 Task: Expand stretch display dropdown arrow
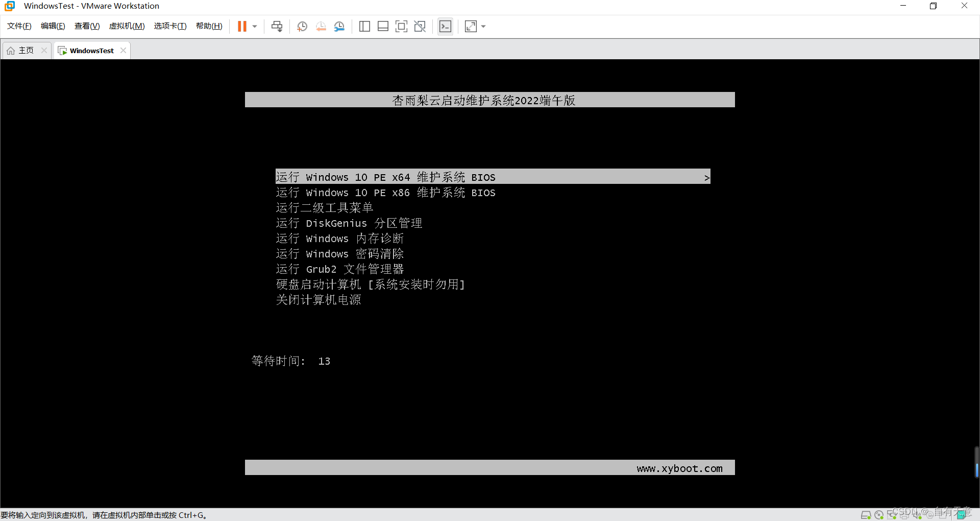pyautogui.click(x=483, y=26)
